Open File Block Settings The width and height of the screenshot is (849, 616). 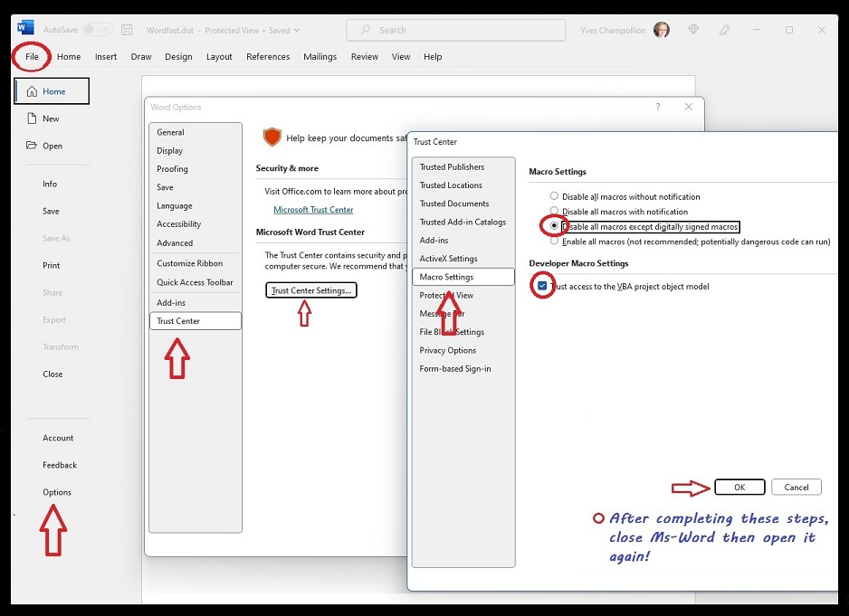pos(463,332)
